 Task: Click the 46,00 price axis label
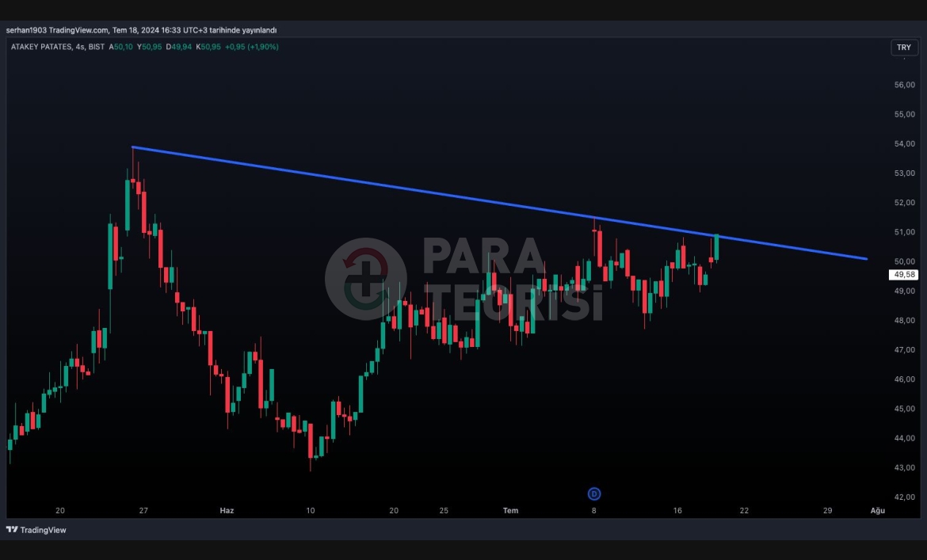click(x=905, y=379)
